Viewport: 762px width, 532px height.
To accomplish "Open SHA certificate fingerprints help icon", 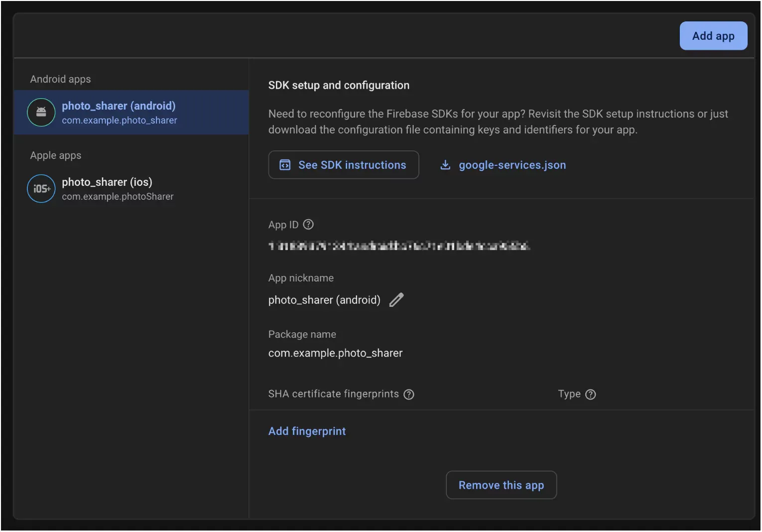I will [409, 395].
